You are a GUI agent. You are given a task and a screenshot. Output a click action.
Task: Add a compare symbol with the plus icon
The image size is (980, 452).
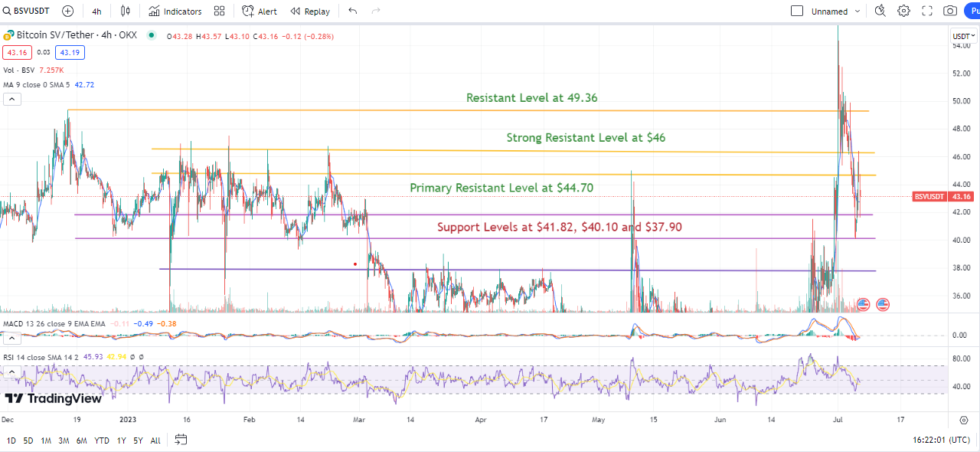point(68,11)
